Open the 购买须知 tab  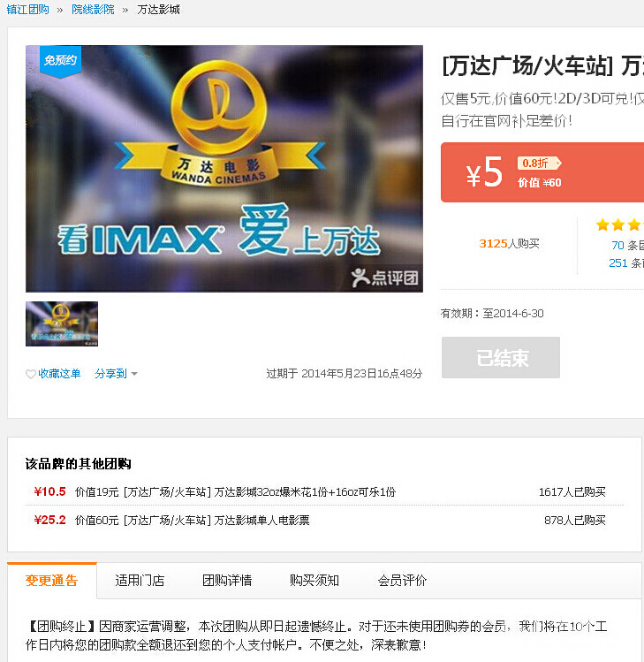click(x=314, y=581)
